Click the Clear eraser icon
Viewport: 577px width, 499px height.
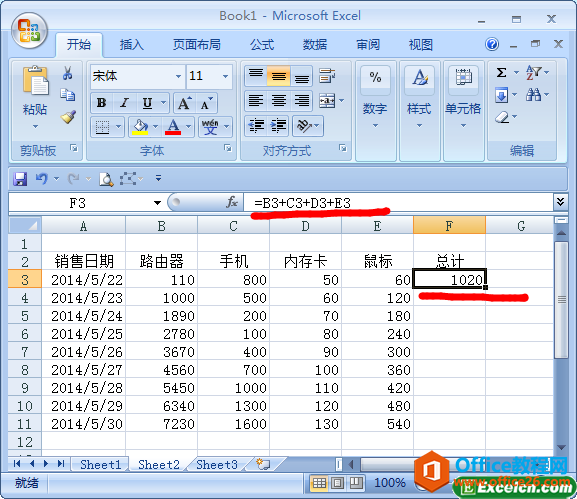[502, 117]
